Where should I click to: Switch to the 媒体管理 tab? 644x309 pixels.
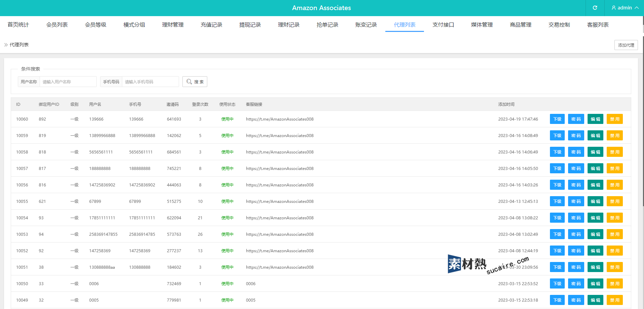(482, 25)
